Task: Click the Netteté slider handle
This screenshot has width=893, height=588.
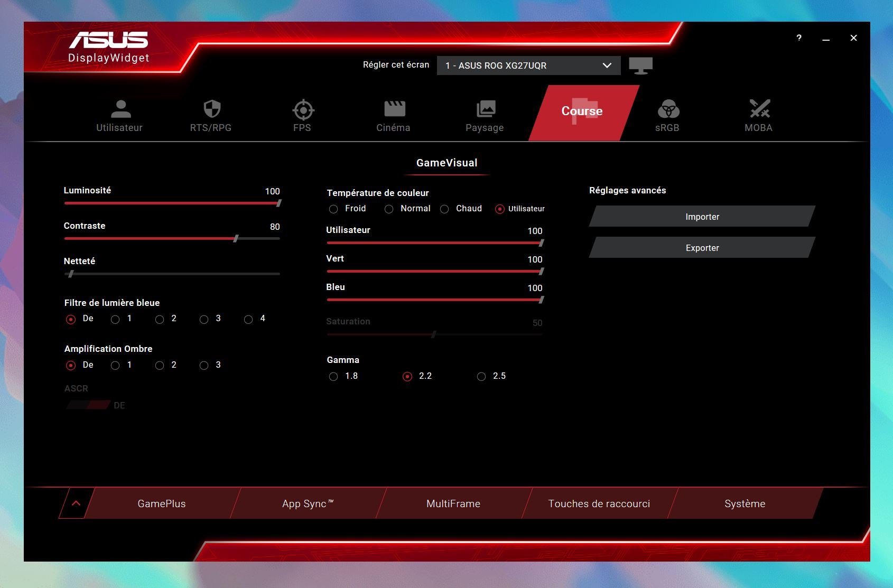Action: click(x=71, y=274)
